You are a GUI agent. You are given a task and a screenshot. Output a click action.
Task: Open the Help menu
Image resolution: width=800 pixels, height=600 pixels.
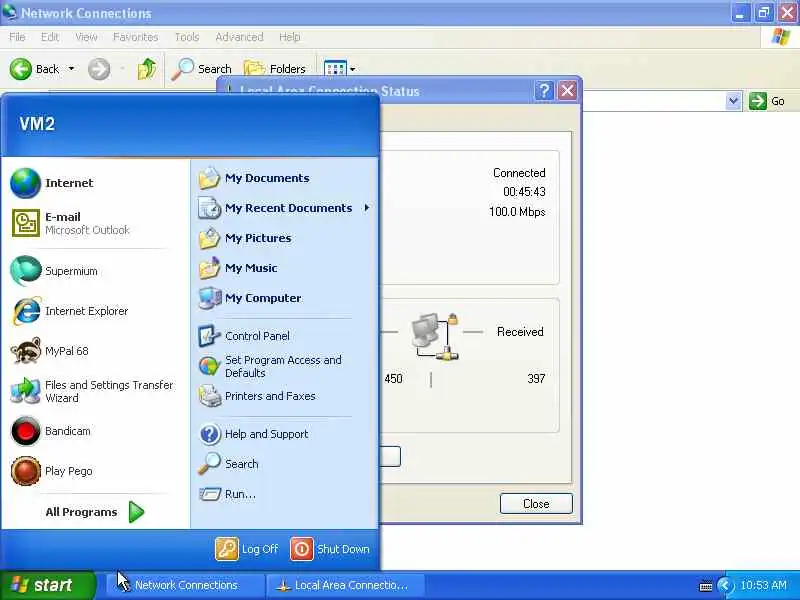click(x=289, y=37)
